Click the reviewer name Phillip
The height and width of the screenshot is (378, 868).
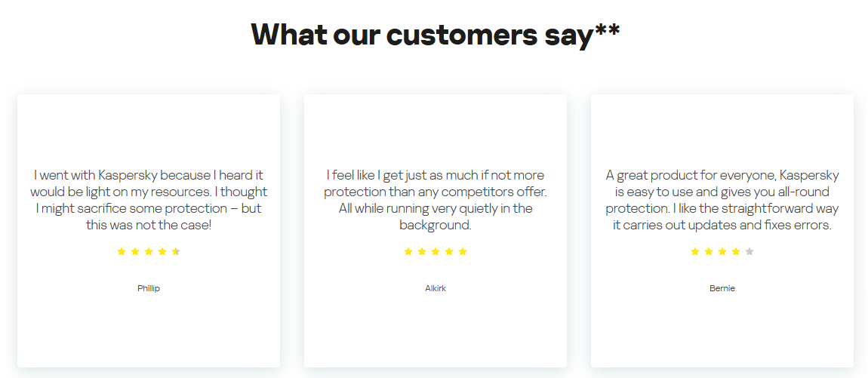click(149, 288)
